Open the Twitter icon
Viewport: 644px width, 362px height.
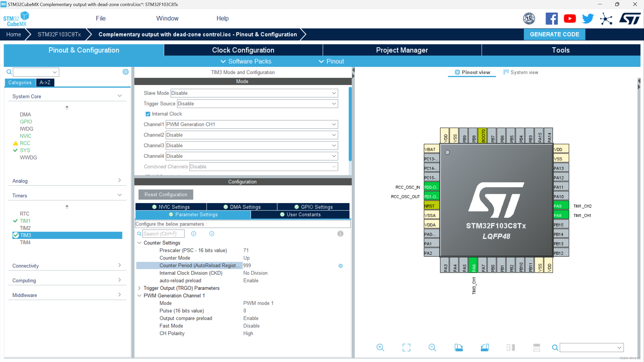588,19
